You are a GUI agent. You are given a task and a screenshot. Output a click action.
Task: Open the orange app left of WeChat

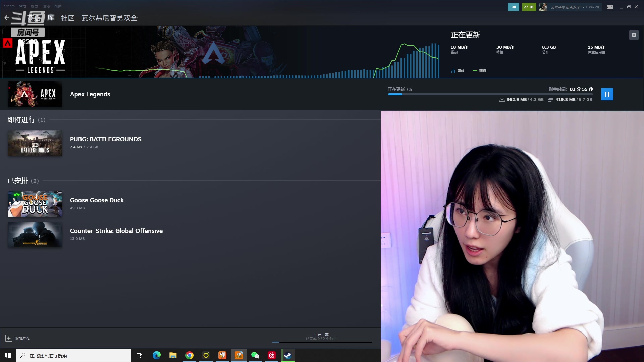click(x=239, y=355)
